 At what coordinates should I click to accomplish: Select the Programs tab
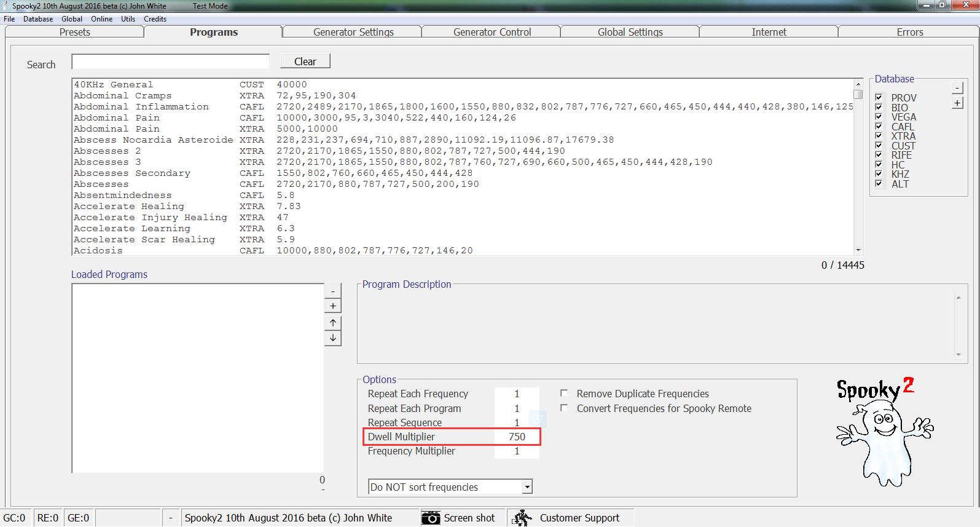(214, 32)
